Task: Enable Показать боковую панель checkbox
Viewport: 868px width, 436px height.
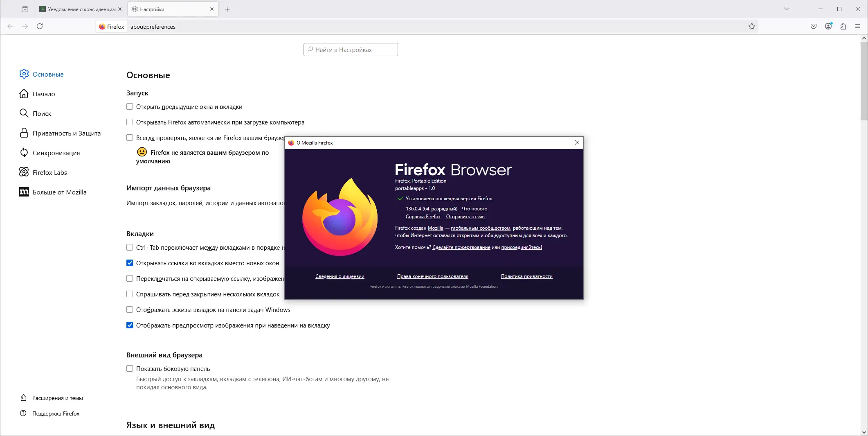Action: click(130, 368)
